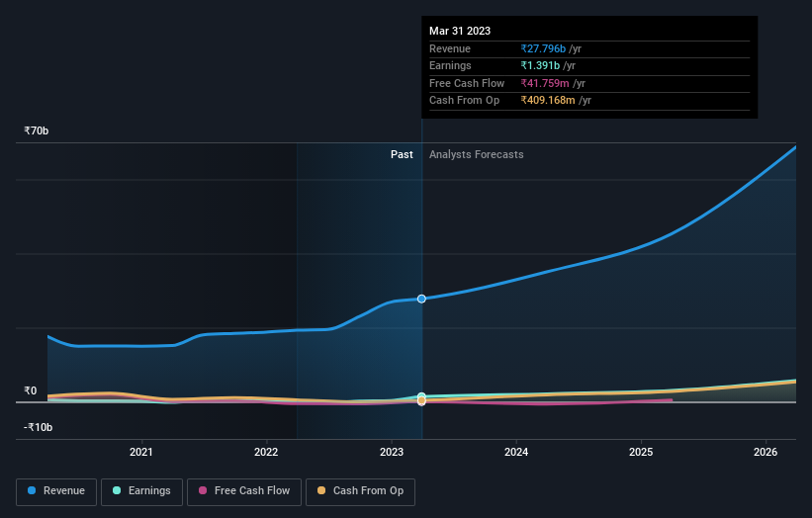Click the orange Cash From Op data point marker

(421, 400)
